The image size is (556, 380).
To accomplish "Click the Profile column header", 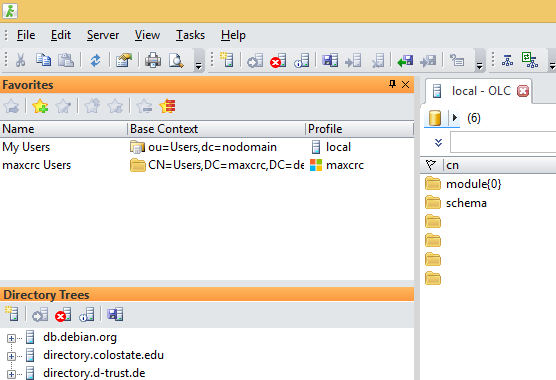I will (359, 129).
